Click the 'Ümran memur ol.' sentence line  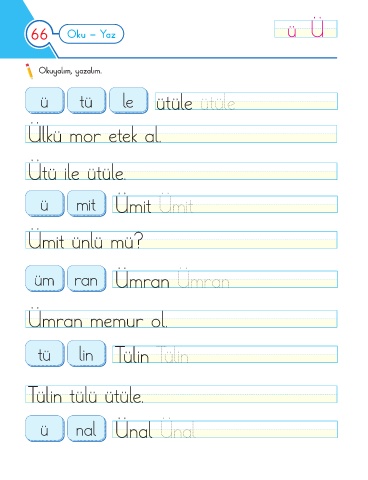(x=181, y=319)
